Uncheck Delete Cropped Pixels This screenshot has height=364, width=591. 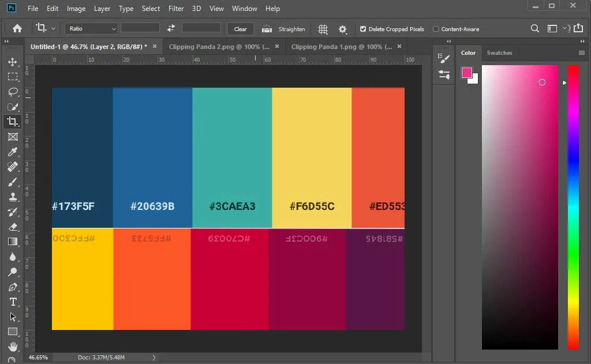coord(362,29)
